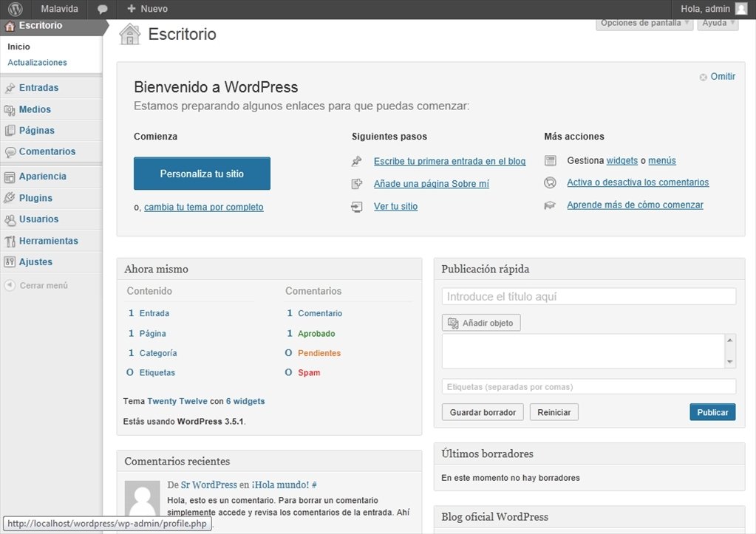Open the menús link in Más acciones
The image size is (756, 534).
[x=662, y=161]
